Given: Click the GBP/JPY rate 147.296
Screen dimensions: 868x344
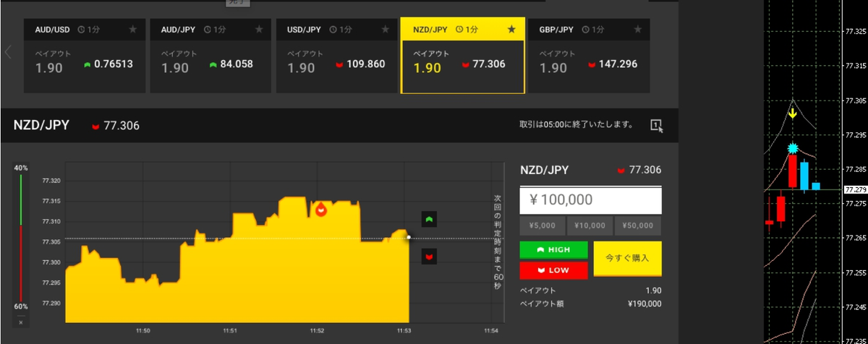Looking at the screenshot, I should click(618, 65).
